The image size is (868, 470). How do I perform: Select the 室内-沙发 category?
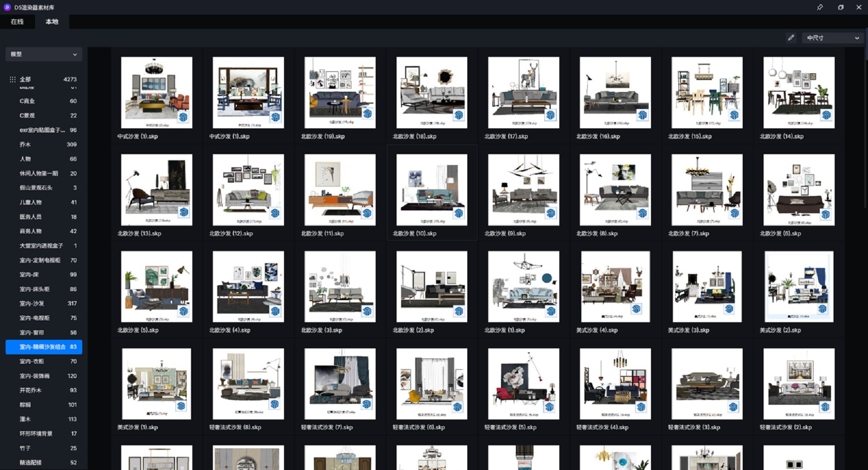[44, 304]
